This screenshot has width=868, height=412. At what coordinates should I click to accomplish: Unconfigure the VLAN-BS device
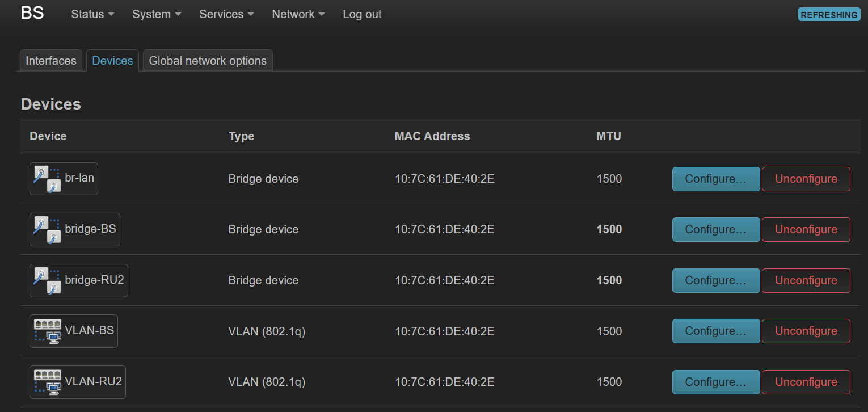[x=806, y=331]
